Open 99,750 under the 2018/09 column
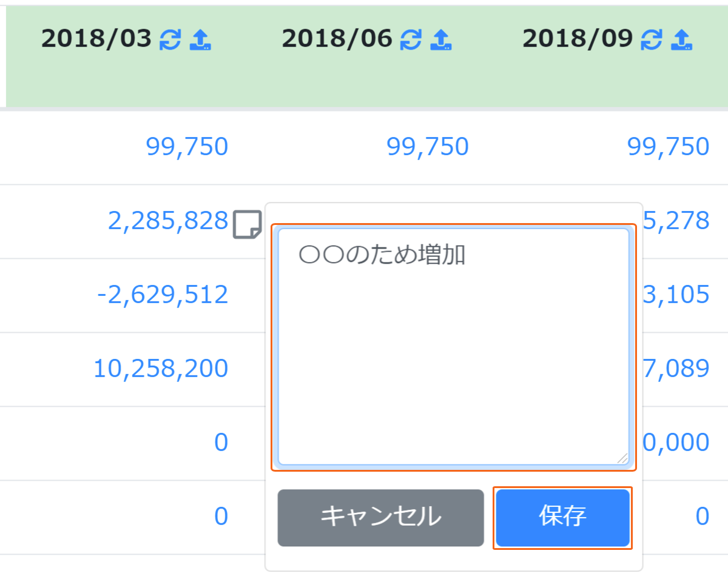728x579 pixels. 669,147
